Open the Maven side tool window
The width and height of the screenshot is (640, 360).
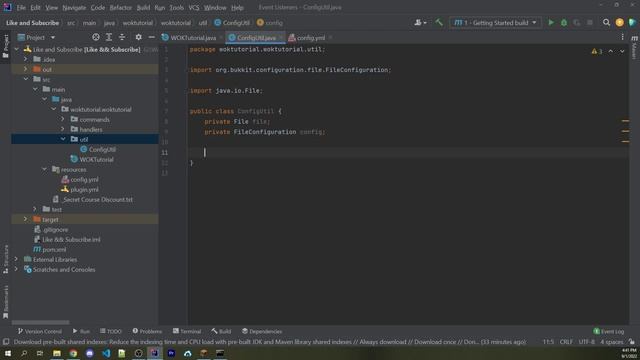tap(635, 46)
